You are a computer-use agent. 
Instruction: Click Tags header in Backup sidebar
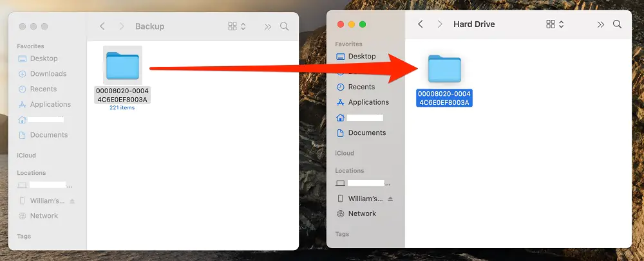24,236
